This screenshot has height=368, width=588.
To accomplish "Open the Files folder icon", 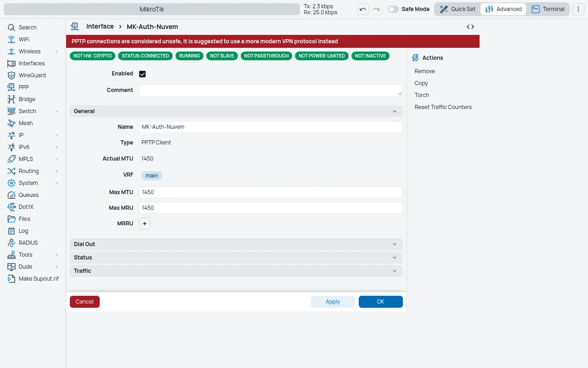I will [x=11, y=219].
